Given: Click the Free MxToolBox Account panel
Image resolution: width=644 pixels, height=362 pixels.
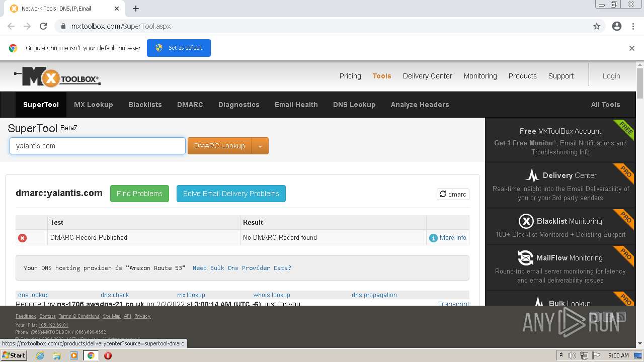Looking at the screenshot, I should [560, 140].
